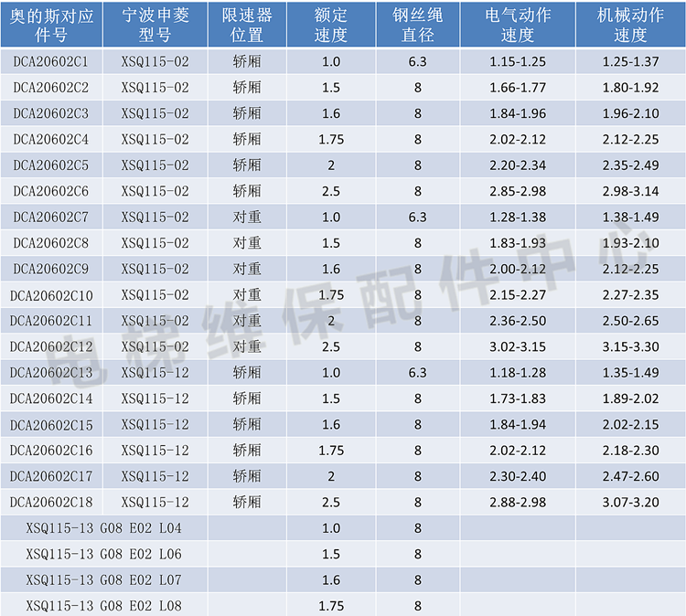686x616 pixels.
Task: Select cell DCA20602C16
Action: click(51, 451)
